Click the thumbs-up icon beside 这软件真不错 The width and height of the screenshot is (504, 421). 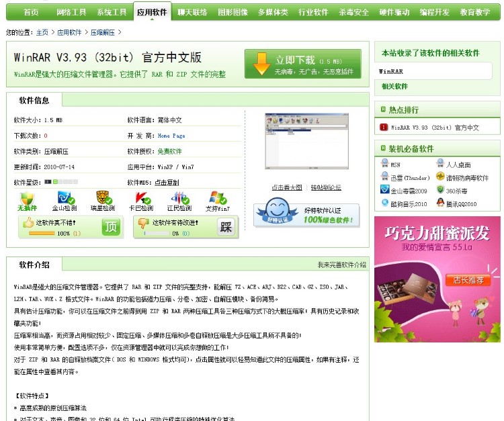tap(28, 222)
